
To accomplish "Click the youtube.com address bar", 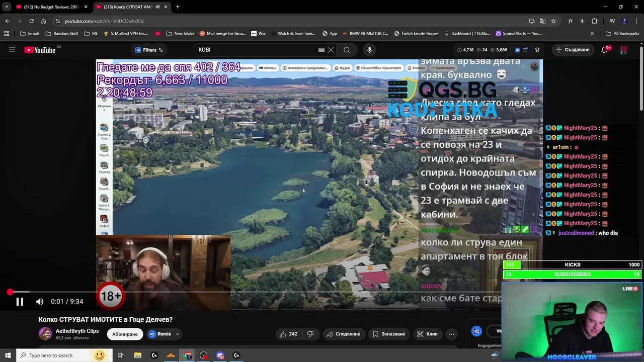I will [292, 21].
